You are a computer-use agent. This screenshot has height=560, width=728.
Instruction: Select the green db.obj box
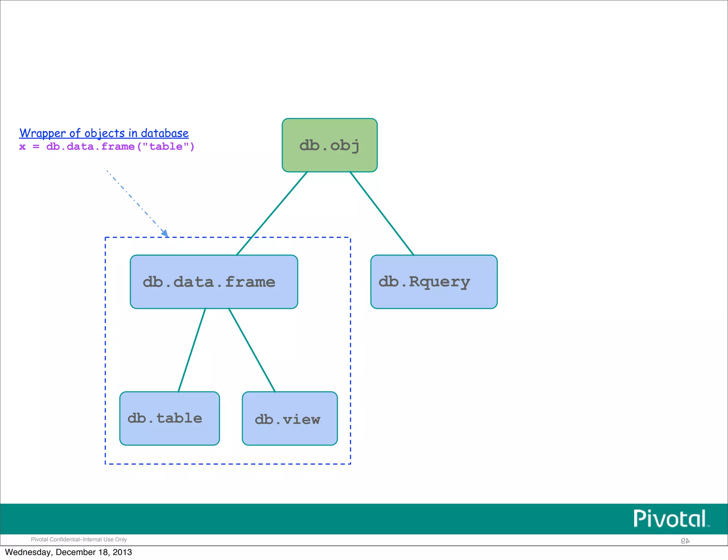tap(330, 145)
